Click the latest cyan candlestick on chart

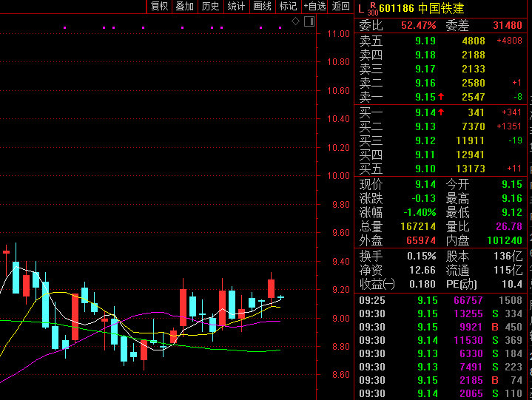click(x=280, y=297)
